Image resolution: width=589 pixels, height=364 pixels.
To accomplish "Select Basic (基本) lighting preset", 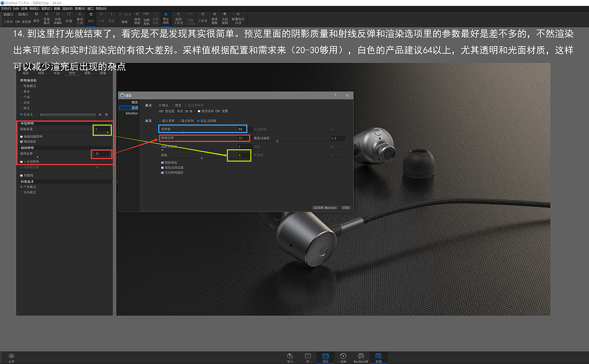I will (25, 91).
